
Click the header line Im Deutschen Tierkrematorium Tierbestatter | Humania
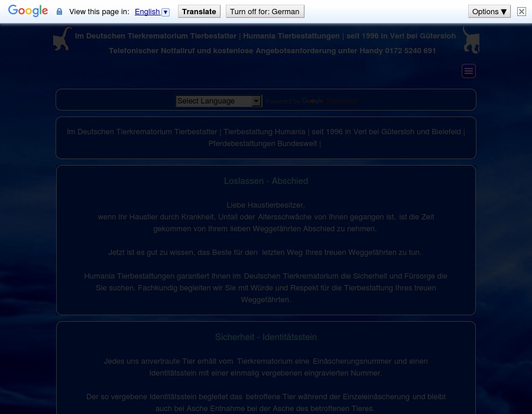[x=265, y=36]
